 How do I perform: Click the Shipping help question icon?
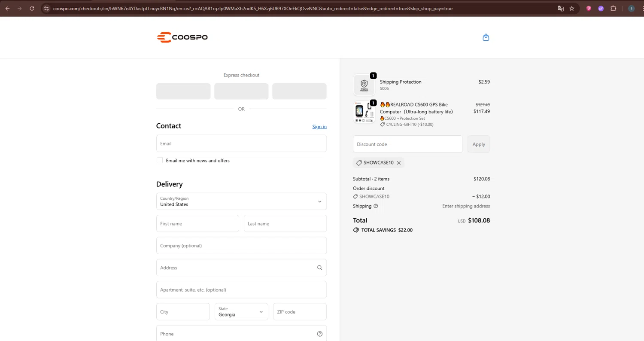click(376, 206)
